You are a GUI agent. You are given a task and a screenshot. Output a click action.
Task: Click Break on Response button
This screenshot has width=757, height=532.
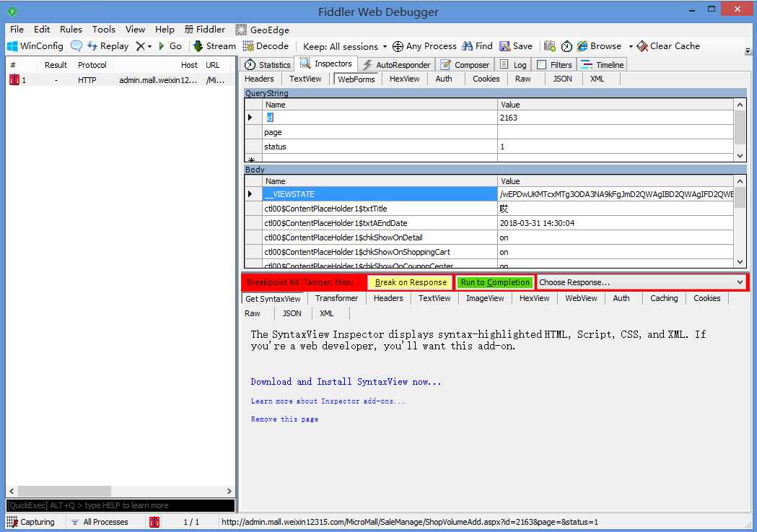point(411,282)
